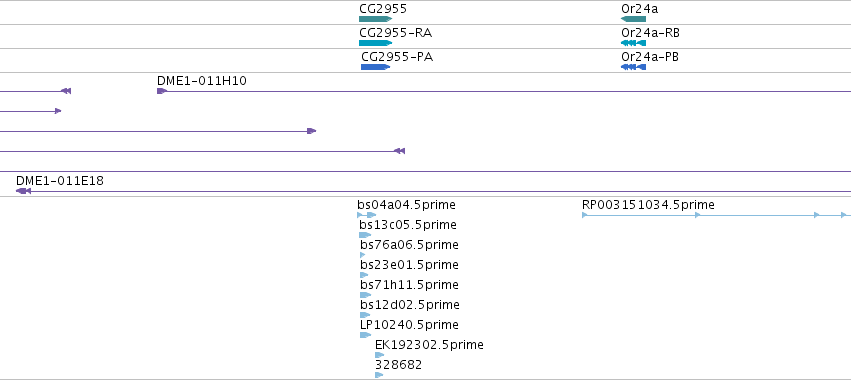Select the Or24a gene arrow glyph
851x380 pixels.
click(633, 19)
